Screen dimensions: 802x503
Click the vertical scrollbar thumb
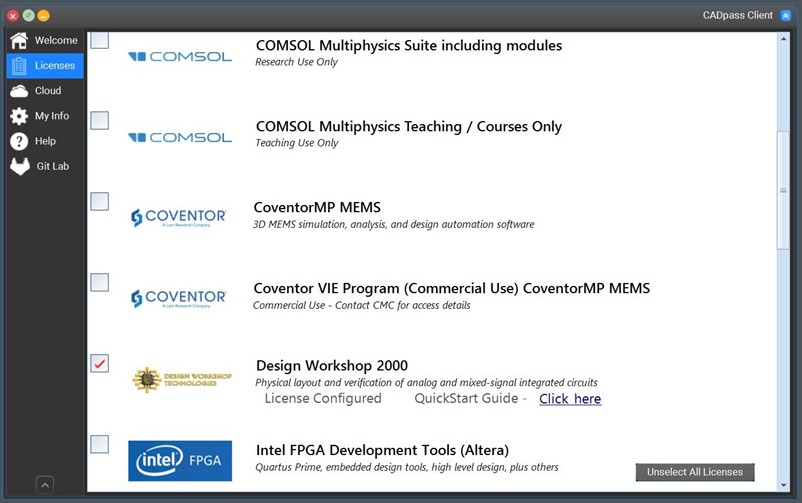pyautogui.click(x=783, y=190)
